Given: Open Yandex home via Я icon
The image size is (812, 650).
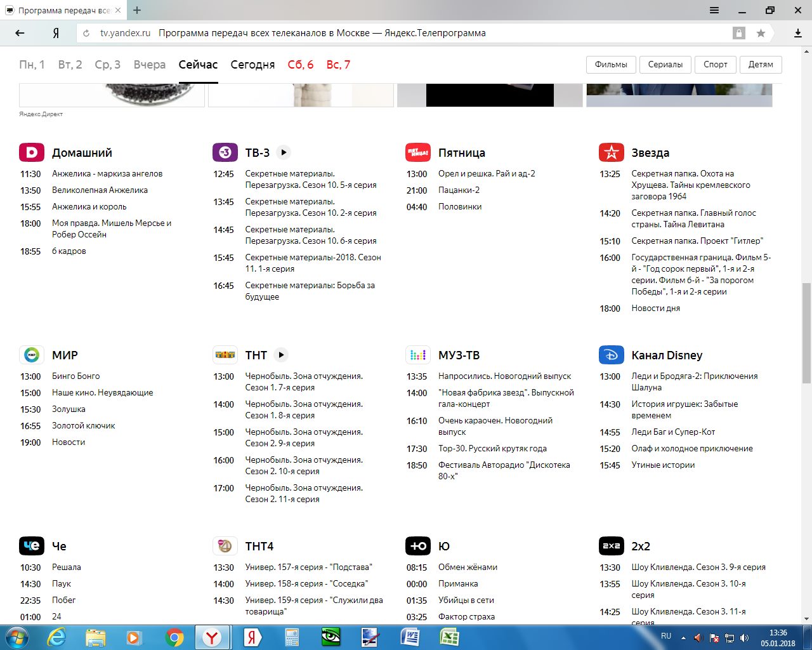Looking at the screenshot, I should pos(56,33).
